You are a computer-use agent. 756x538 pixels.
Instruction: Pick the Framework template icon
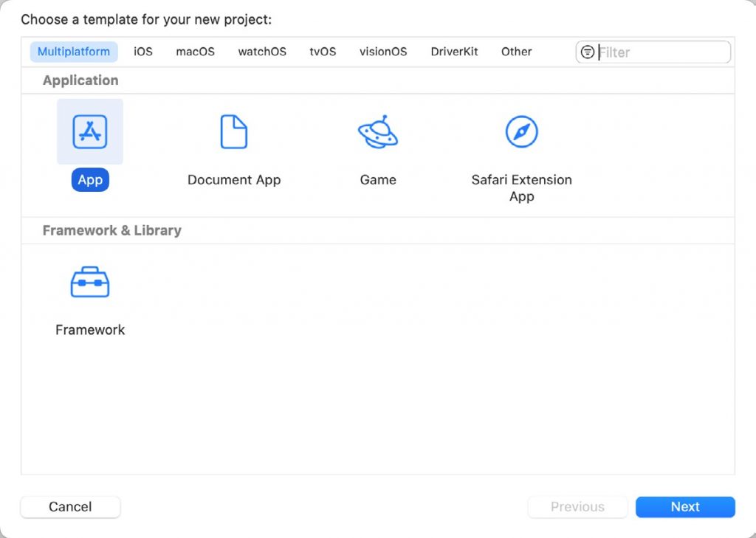[89, 282]
